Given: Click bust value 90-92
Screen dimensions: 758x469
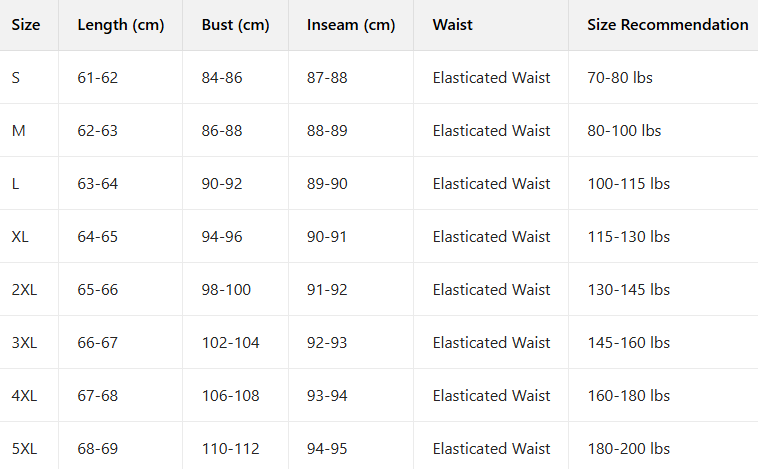Looking at the screenshot, I should (x=222, y=184).
